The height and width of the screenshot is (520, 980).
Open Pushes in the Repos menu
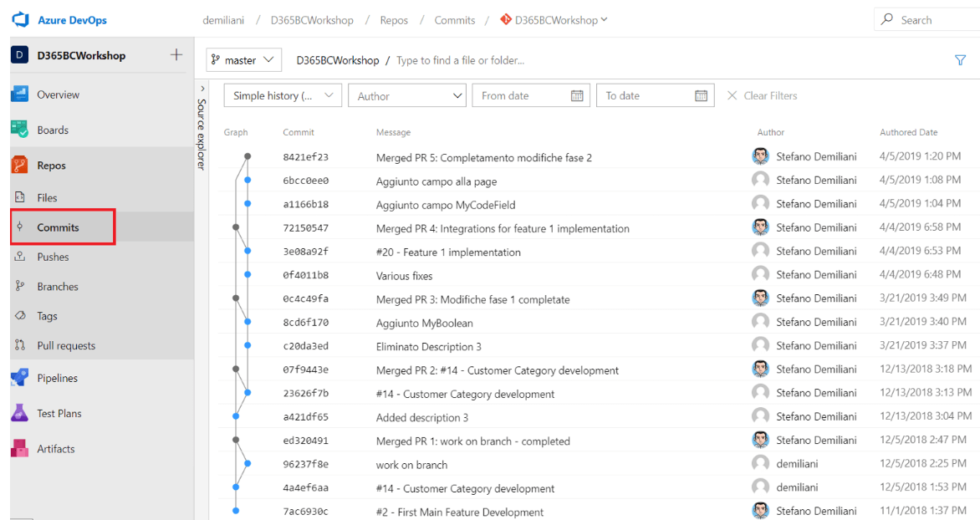coord(53,257)
